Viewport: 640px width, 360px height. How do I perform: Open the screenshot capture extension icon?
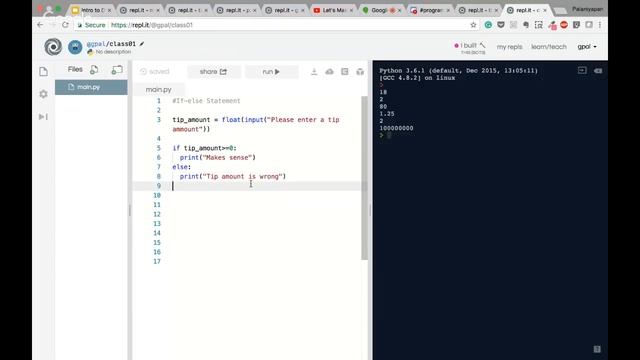(x=539, y=25)
